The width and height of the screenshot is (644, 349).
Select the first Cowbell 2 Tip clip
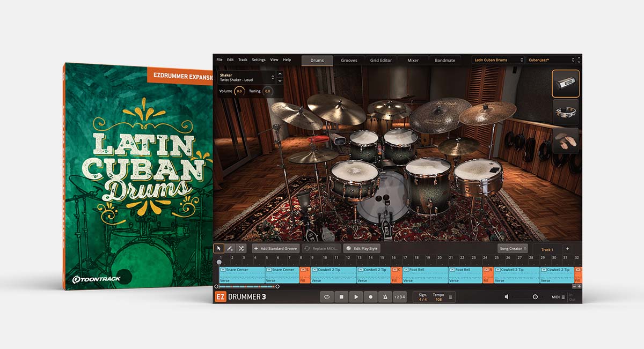(333, 274)
